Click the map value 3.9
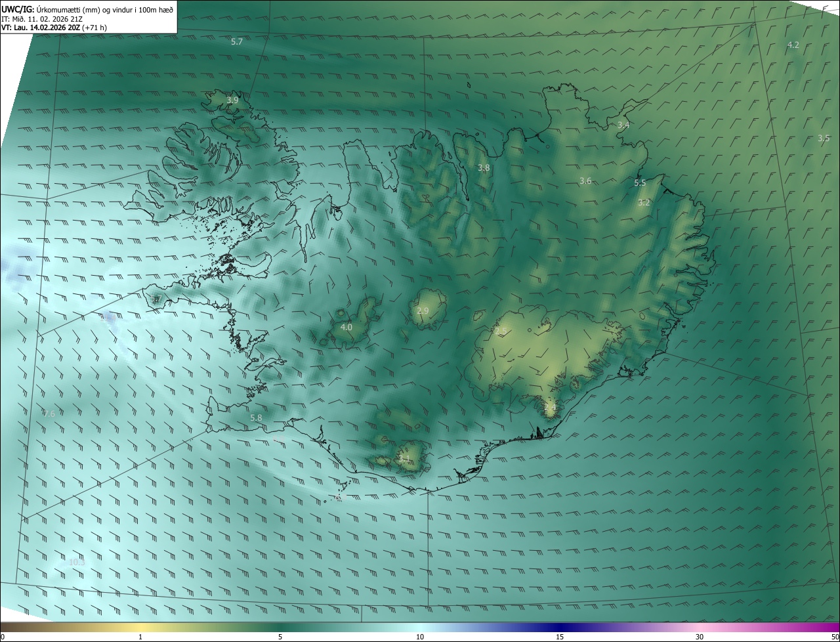The height and width of the screenshot is (642, 840). [232, 100]
